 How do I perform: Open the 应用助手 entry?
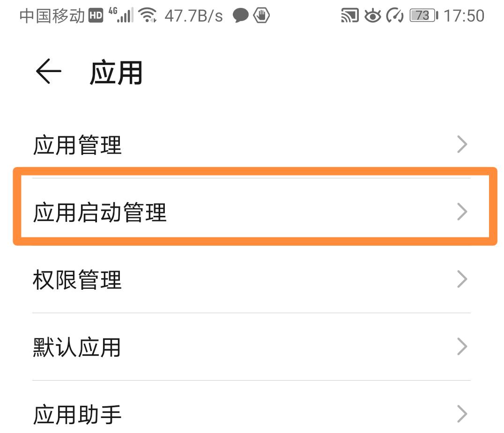[x=253, y=414]
